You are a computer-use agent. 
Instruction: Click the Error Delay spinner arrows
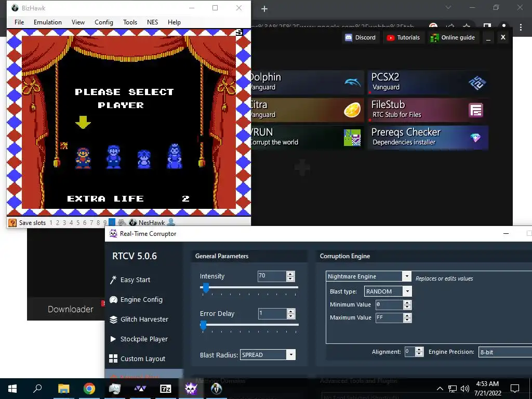coord(291,314)
